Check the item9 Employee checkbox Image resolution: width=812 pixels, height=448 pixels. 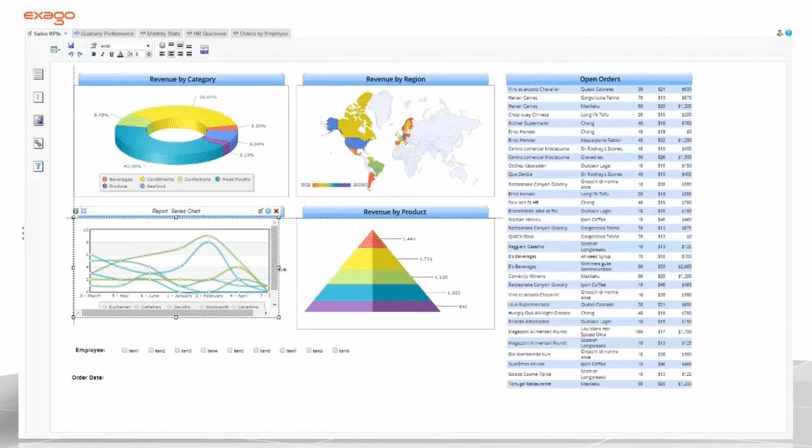tap(335, 351)
